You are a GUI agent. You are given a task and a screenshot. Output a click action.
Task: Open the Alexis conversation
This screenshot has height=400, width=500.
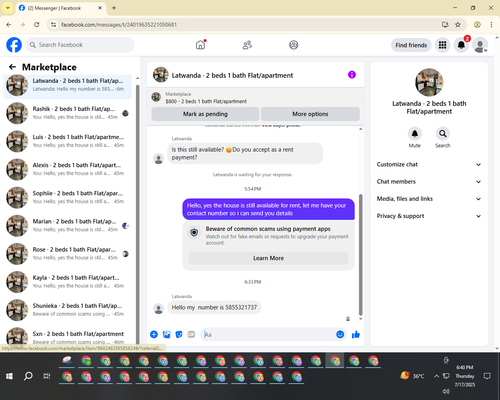(67, 169)
